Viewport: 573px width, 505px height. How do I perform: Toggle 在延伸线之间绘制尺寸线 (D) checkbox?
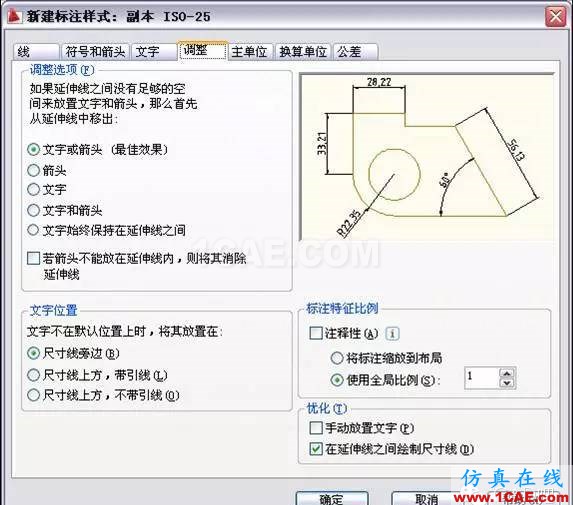pos(316,449)
